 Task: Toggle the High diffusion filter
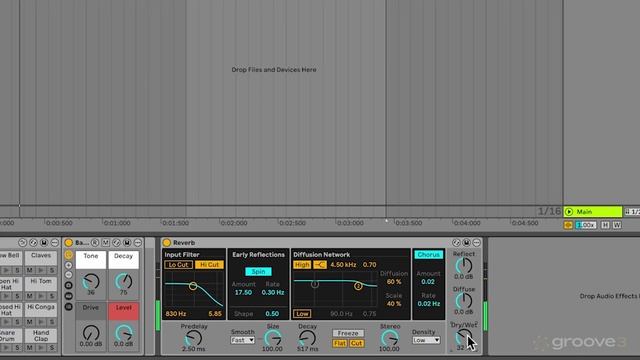pyautogui.click(x=302, y=264)
